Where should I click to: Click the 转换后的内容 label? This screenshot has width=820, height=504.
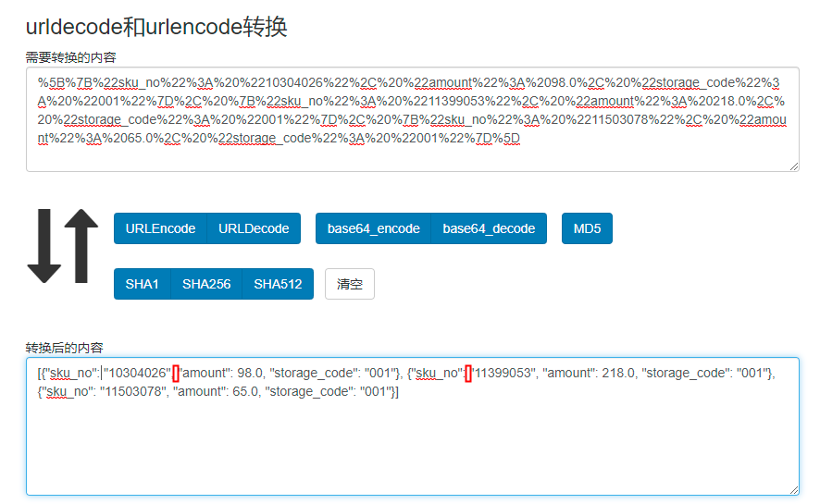(x=65, y=348)
